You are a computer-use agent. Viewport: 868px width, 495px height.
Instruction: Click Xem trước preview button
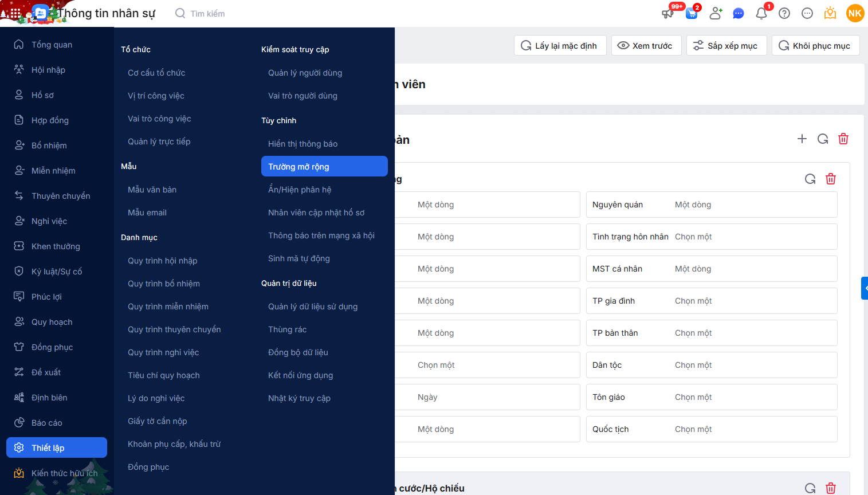pyautogui.click(x=646, y=45)
